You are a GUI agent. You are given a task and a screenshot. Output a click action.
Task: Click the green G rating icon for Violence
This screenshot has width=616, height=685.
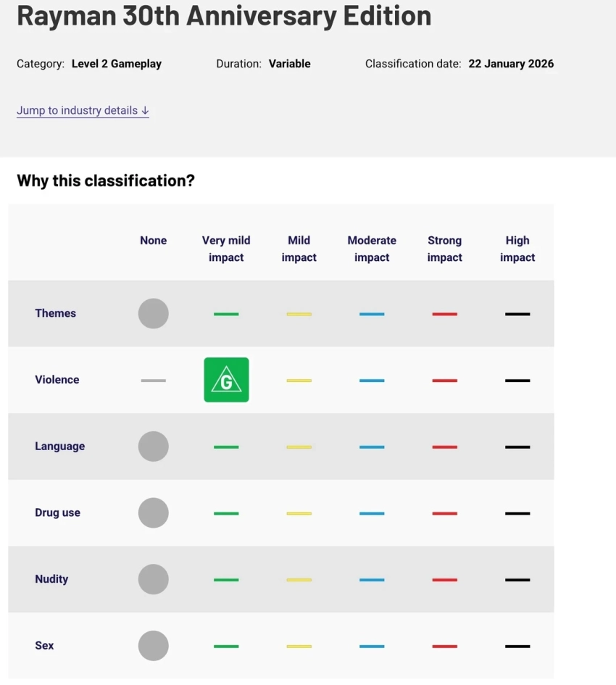pos(226,380)
